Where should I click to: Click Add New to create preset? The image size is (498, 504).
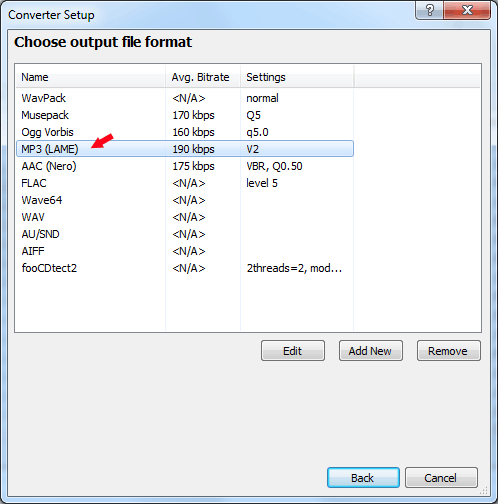click(371, 351)
